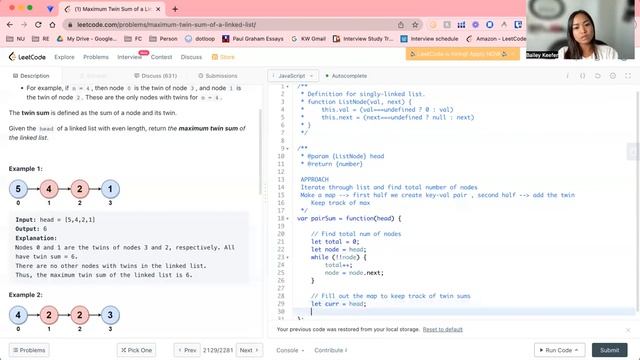Screen dimensions: 640x360
Task: Open the NU bookmarks folder
Action: click(16, 39)
